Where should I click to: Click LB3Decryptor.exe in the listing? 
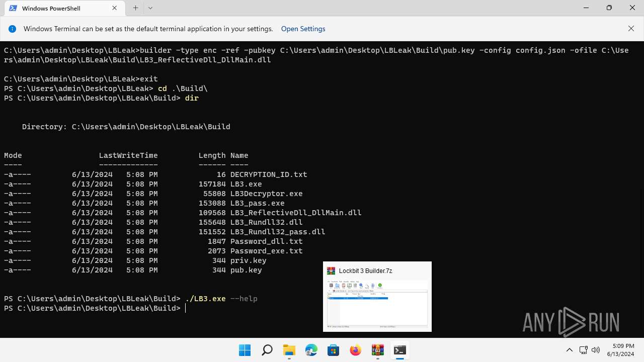click(x=267, y=194)
